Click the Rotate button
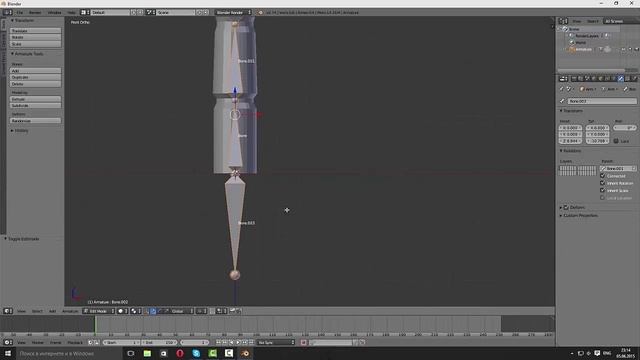The width and height of the screenshot is (640, 360). tap(36, 37)
